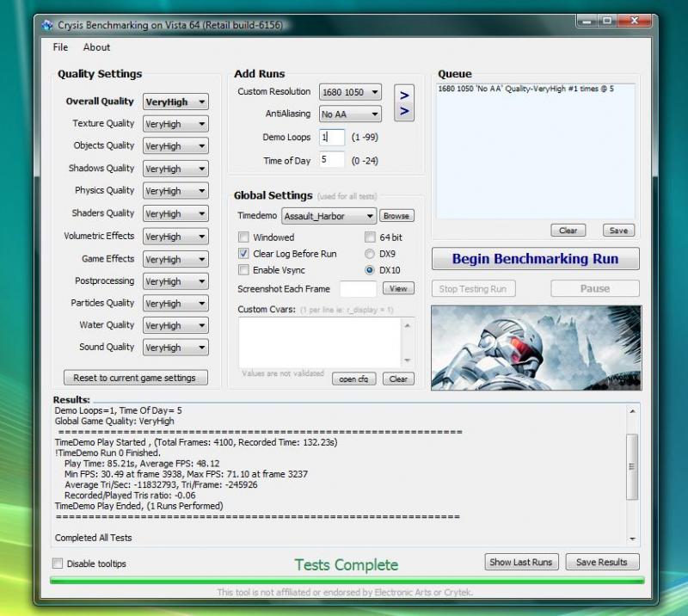
Task: Expand Shadows Quality dropdown
Action: [175, 169]
